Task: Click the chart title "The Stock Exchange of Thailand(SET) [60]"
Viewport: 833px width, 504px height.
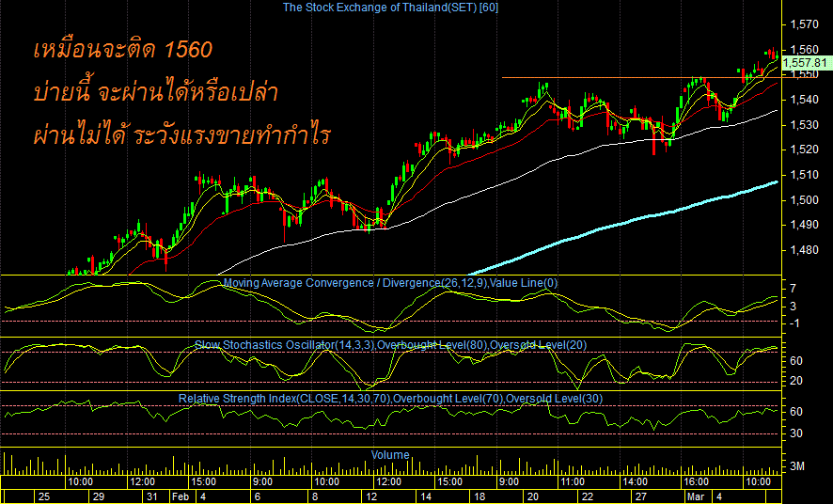Action: coord(390,8)
